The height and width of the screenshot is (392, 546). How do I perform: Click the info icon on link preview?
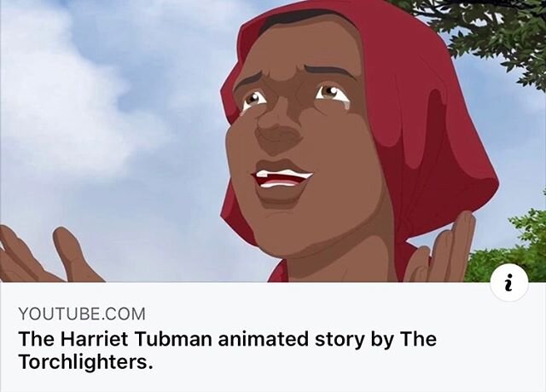point(509,283)
